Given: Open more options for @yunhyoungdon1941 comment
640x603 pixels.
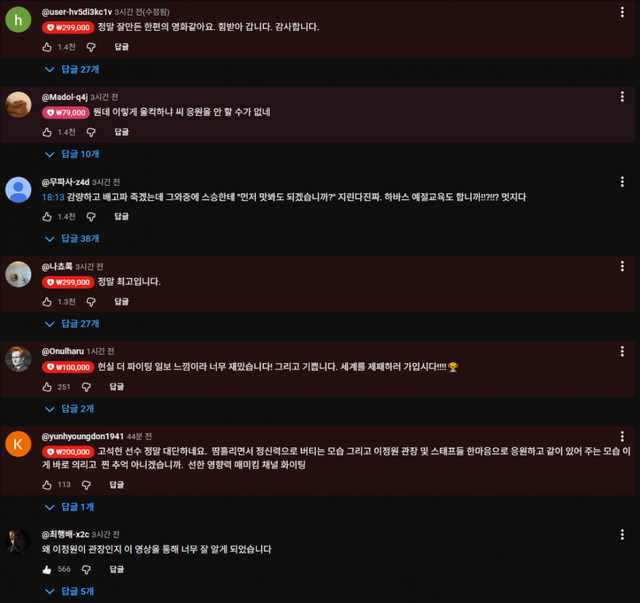Looking at the screenshot, I should (x=622, y=436).
